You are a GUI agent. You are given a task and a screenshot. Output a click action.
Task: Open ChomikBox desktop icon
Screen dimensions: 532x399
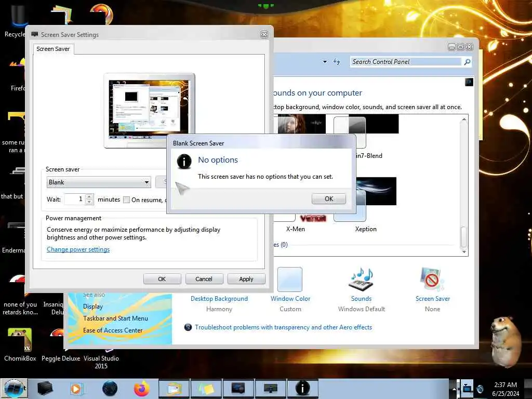click(x=20, y=344)
